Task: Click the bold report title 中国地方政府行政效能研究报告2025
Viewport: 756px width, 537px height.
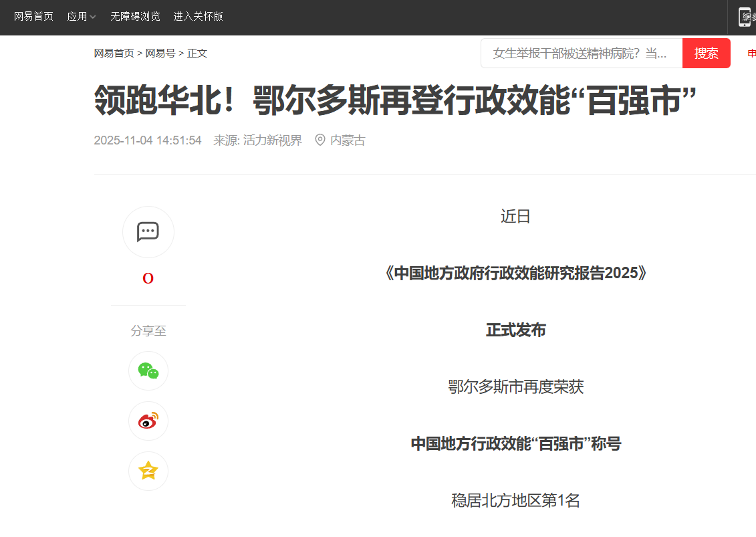Action: coord(515,274)
